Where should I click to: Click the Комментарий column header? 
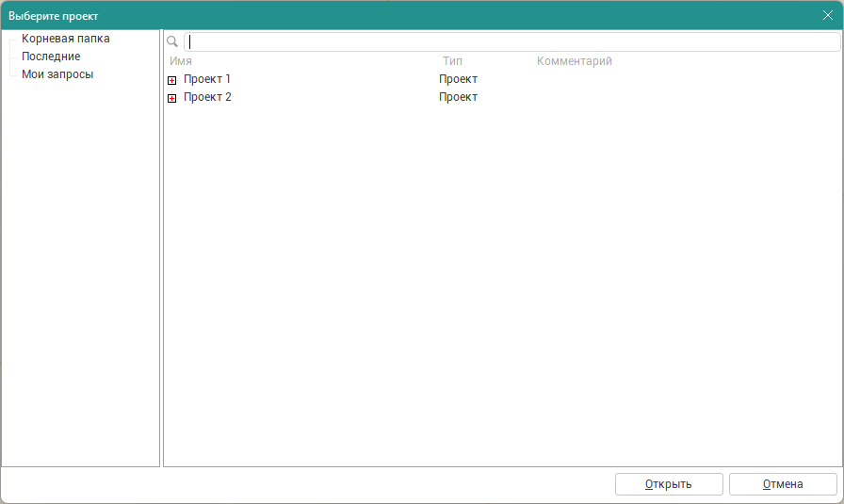(574, 61)
